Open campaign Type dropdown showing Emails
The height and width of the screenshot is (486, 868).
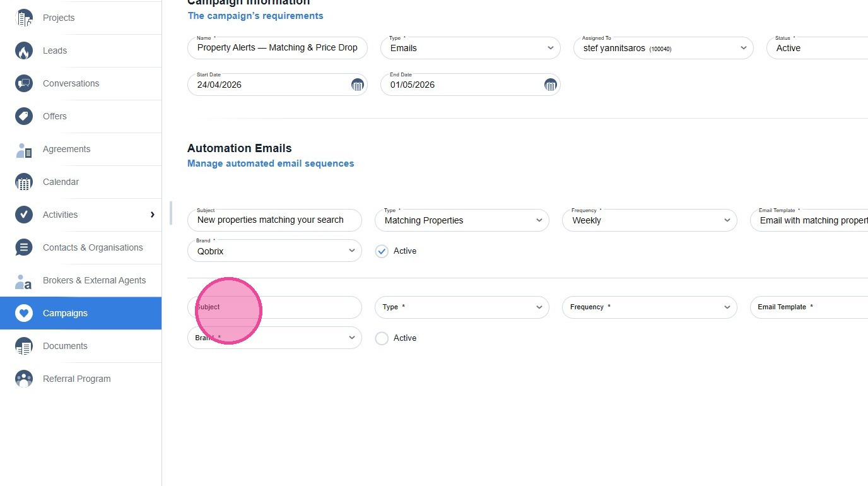point(470,48)
